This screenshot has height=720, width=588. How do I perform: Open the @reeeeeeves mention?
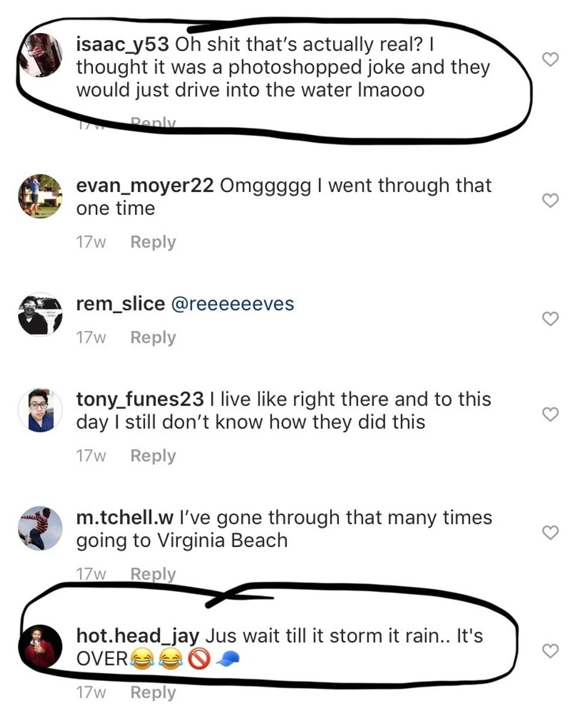coord(233,304)
